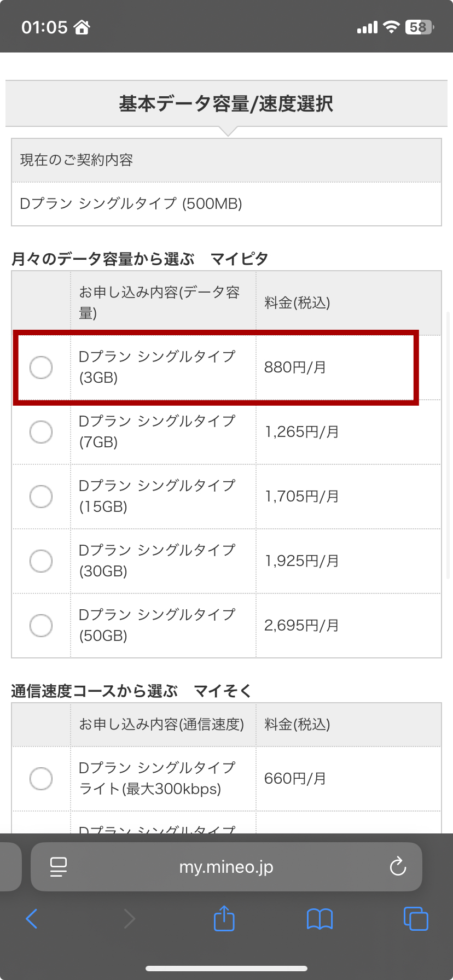Tap the Safari forward arrow
453x980 pixels.
coord(129,919)
